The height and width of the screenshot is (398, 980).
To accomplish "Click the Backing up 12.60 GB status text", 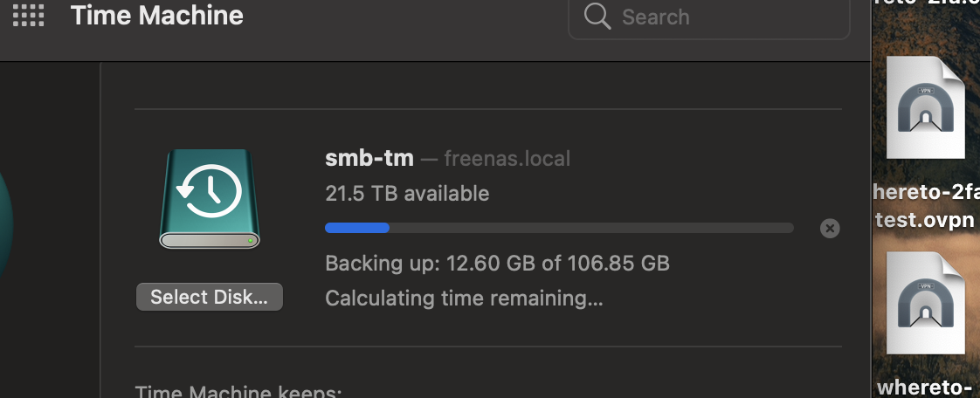I will click(498, 263).
